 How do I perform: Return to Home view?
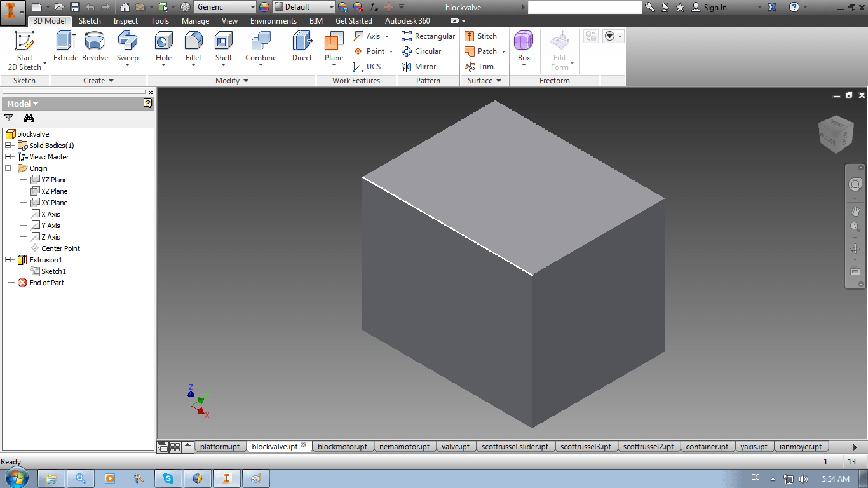tap(125, 7)
